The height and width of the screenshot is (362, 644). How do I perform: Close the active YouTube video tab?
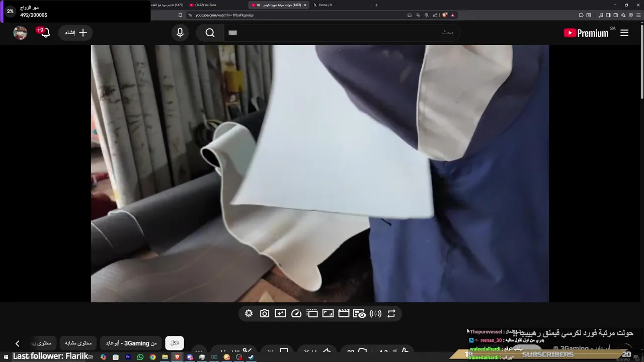[x=305, y=5]
